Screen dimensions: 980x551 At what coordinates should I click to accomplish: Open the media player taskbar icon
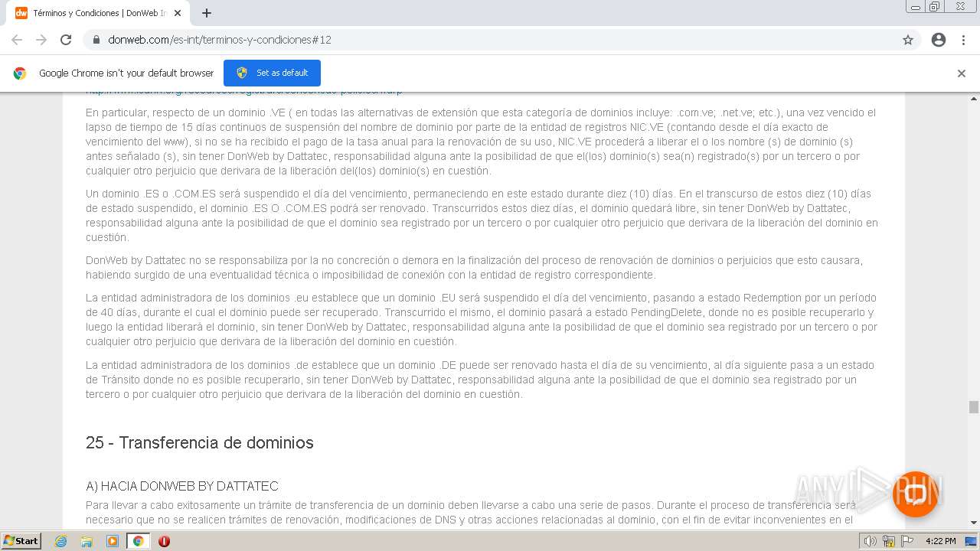tap(113, 541)
